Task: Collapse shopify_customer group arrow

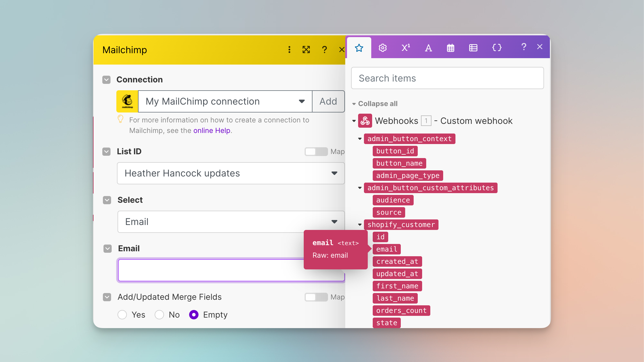Action: (x=360, y=225)
